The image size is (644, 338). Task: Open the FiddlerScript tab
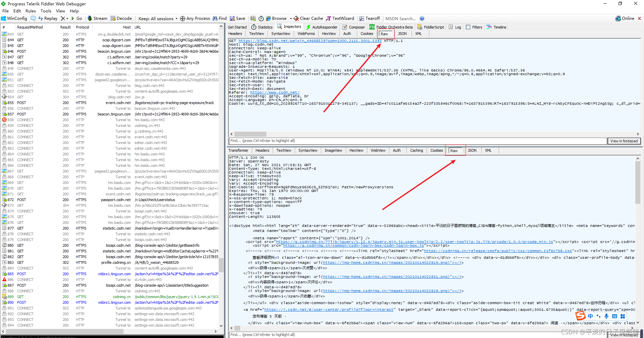pyautogui.click(x=431, y=27)
